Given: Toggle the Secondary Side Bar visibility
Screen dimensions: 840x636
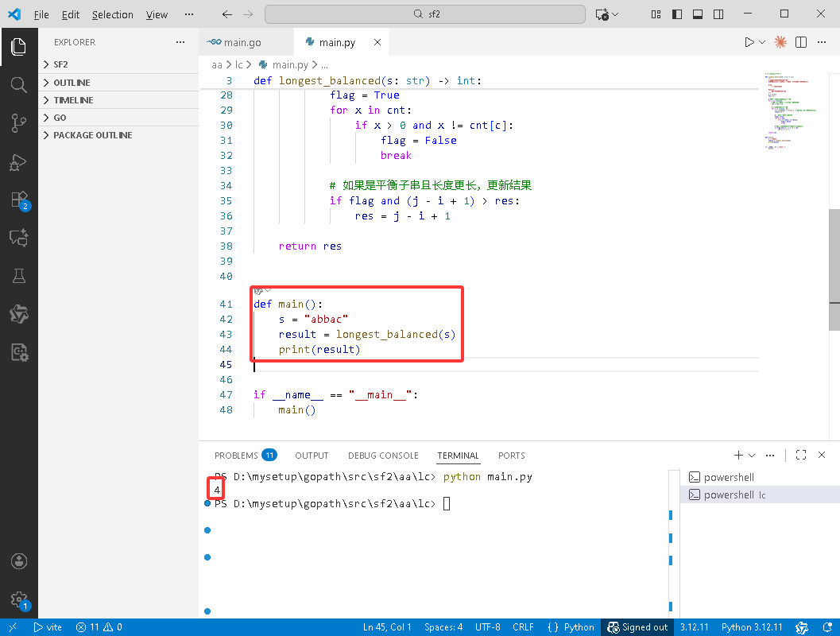Looking at the screenshot, I should 718,14.
